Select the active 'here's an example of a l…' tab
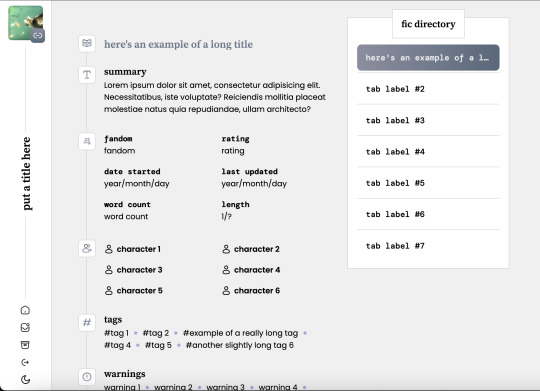The width and height of the screenshot is (540, 391). tap(428, 58)
